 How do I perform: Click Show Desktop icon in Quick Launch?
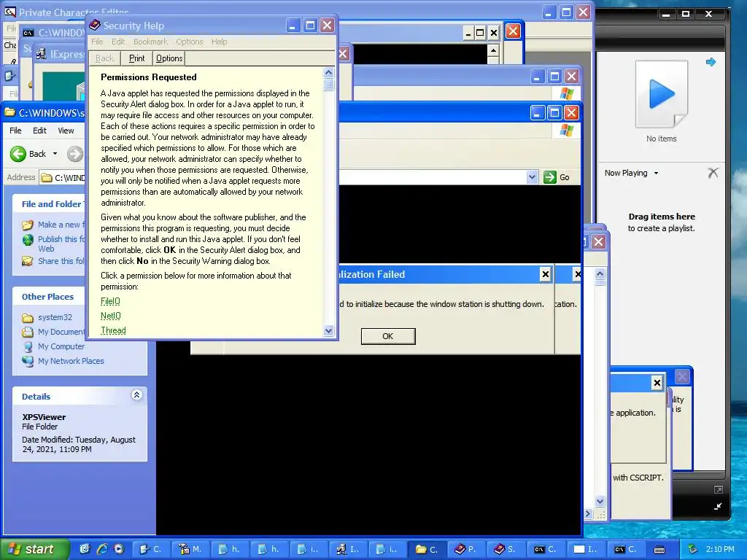(x=85, y=549)
